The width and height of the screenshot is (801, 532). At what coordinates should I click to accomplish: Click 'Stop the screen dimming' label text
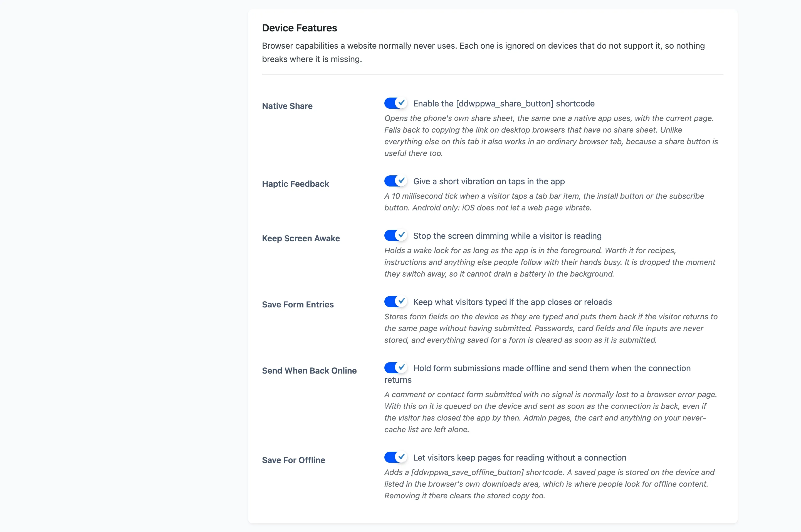(507, 236)
